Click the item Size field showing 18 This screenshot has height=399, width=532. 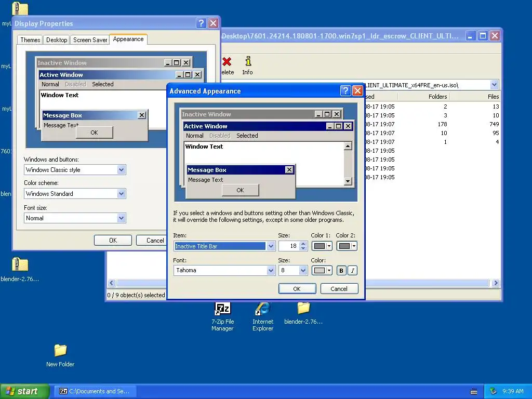tap(289, 246)
